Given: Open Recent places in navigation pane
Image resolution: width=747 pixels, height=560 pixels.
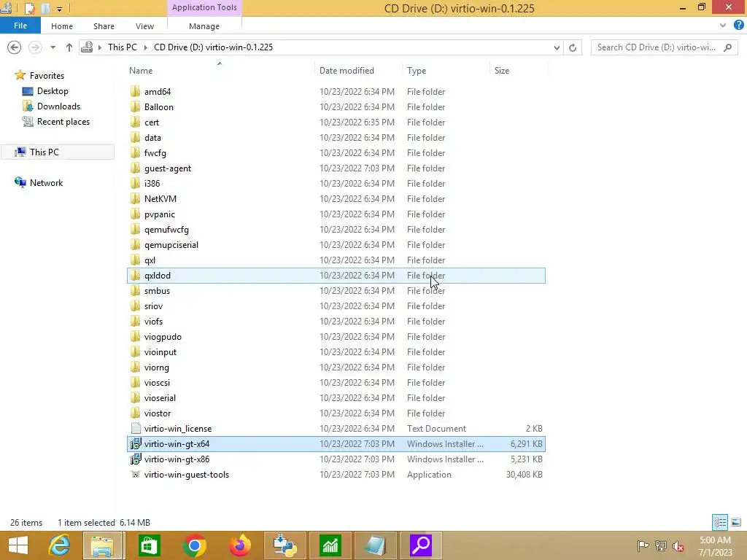Looking at the screenshot, I should coord(63,122).
